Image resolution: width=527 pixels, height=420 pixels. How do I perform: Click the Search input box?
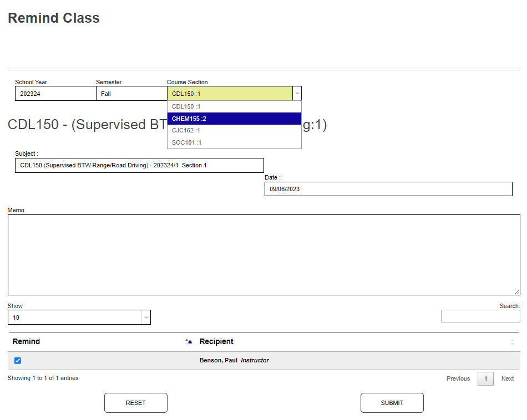tap(480, 316)
